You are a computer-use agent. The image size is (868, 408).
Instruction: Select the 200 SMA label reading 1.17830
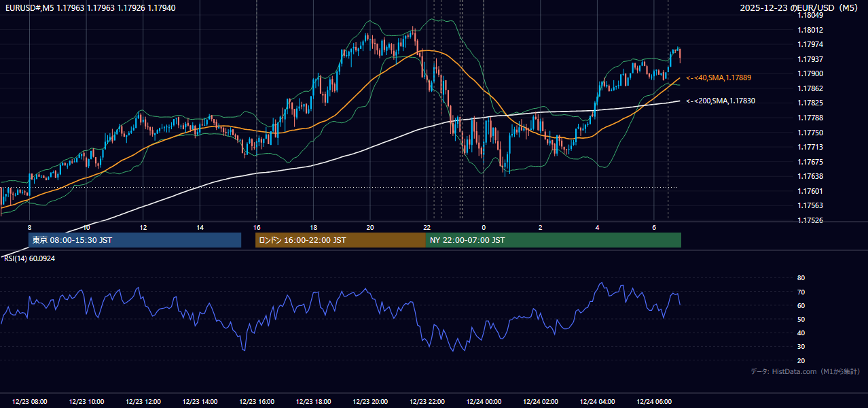click(x=720, y=101)
